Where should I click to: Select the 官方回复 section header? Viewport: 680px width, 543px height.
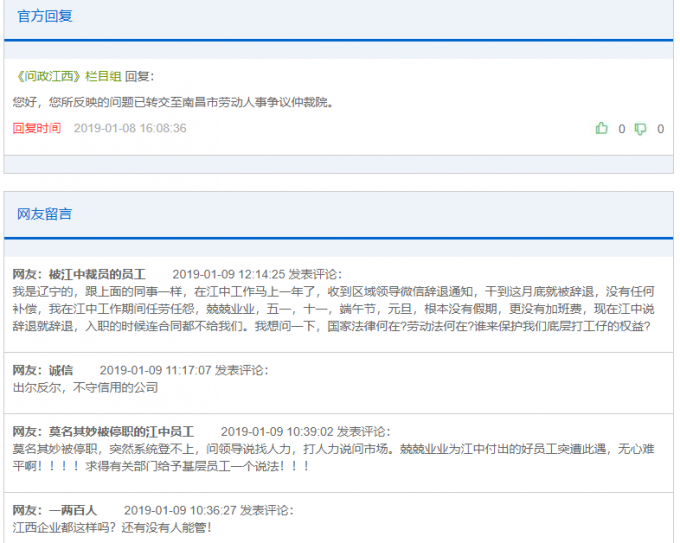(x=45, y=16)
